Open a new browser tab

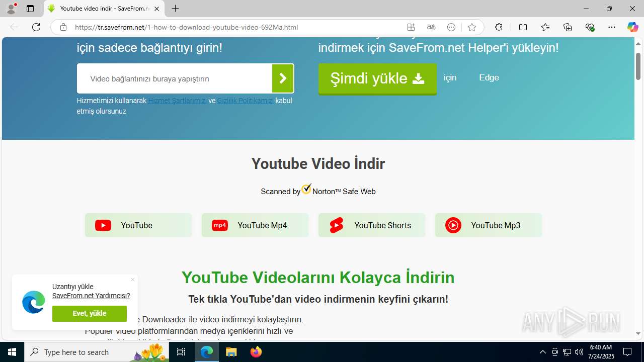[175, 9]
